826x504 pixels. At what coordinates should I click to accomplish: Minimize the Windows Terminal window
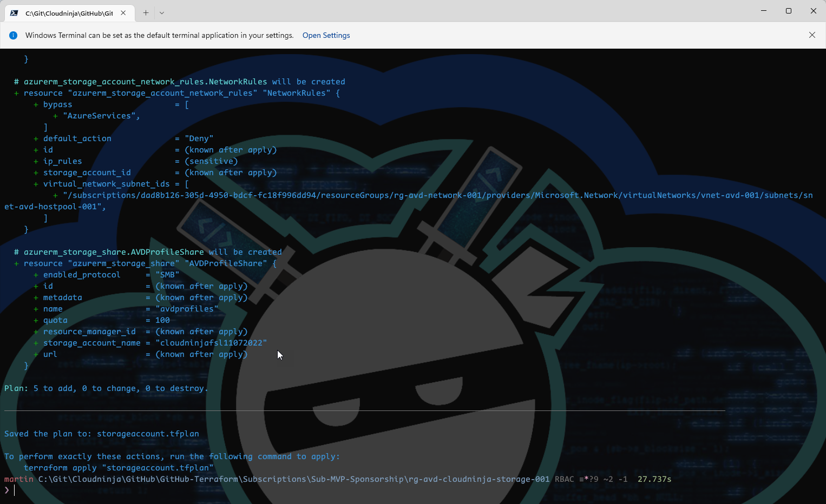(x=764, y=11)
